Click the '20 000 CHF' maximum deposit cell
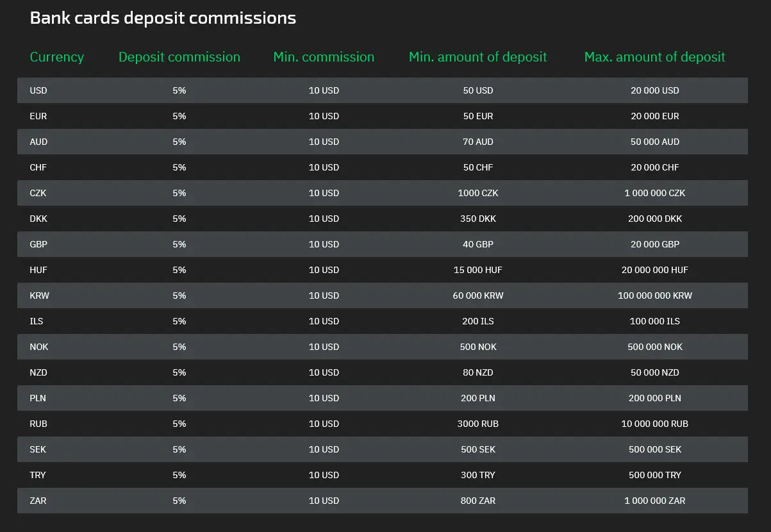The height and width of the screenshot is (532, 771). 655,167
